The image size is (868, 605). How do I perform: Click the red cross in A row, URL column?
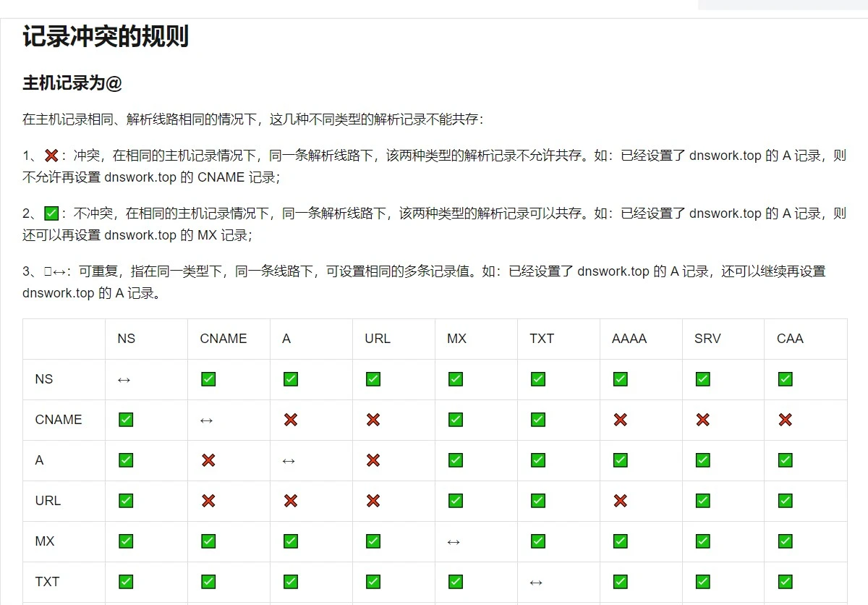click(x=373, y=460)
